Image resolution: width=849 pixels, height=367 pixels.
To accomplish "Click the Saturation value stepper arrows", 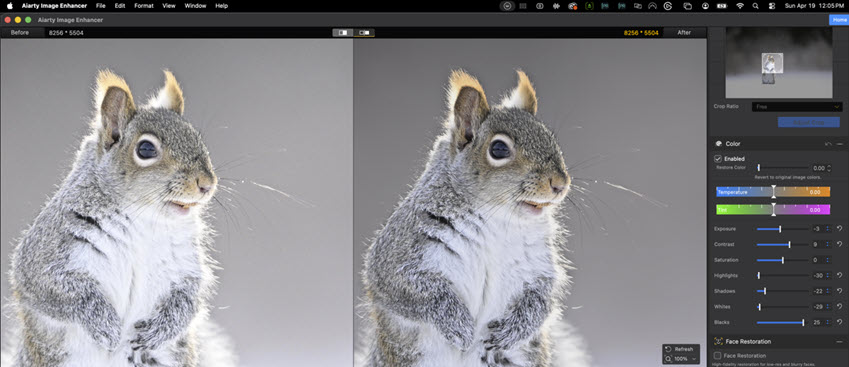I will pyautogui.click(x=828, y=260).
